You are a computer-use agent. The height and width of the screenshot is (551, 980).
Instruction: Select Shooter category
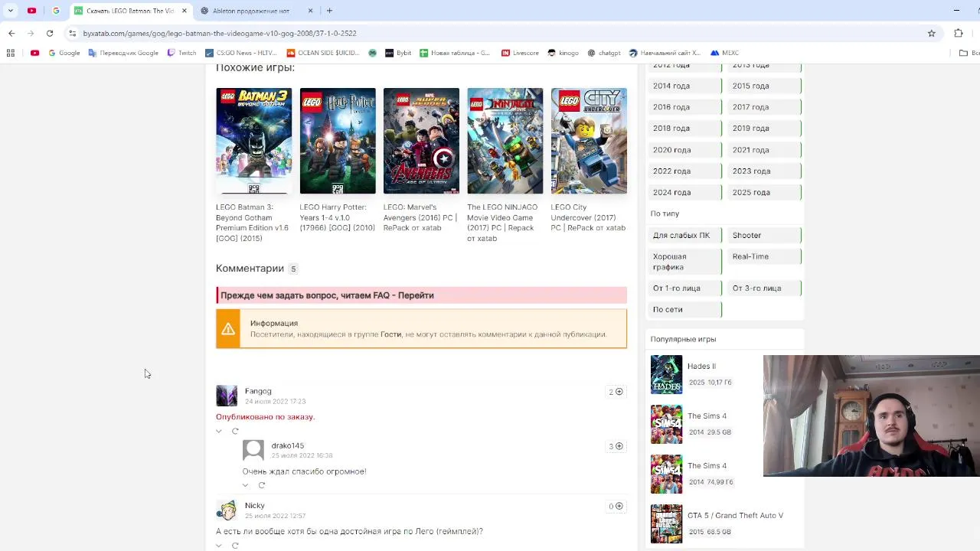coord(765,235)
